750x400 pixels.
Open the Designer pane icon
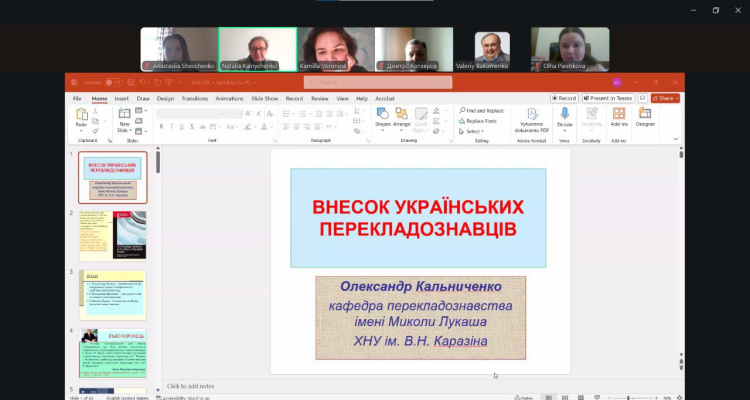pos(645,113)
